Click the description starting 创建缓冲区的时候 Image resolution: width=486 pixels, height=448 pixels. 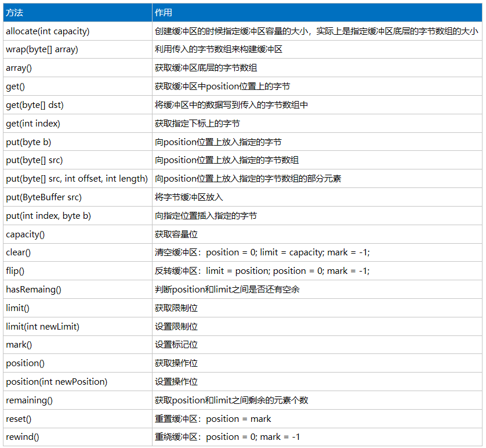[x=317, y=31]
